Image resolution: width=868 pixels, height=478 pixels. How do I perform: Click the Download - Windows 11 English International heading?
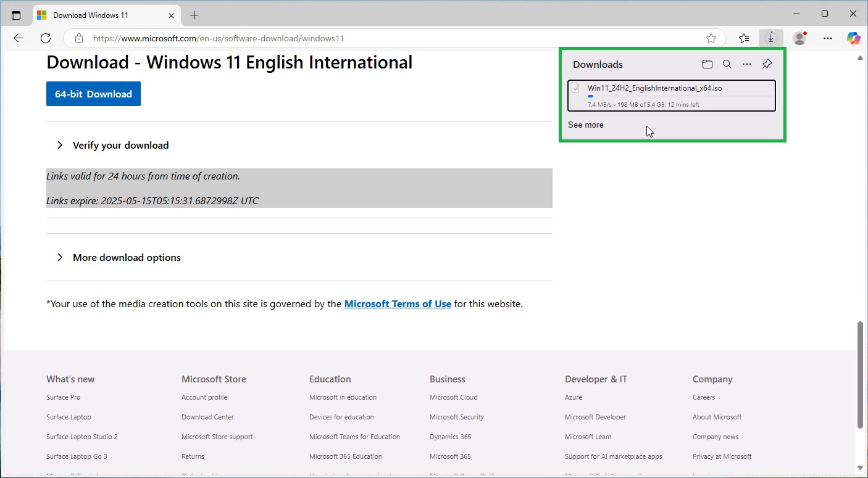[229, 62]
